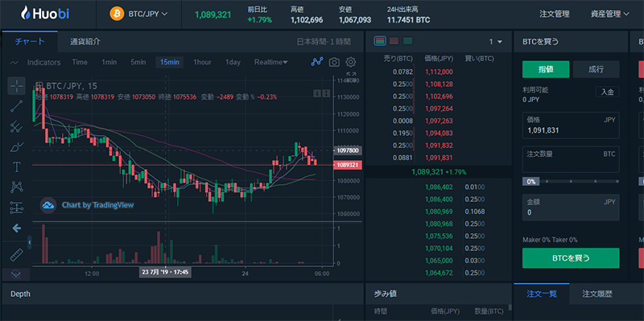Viewport: 644px width, 321px height.
Task: Switch to the 注文履歴 tab
Action: (x=597, y=294)
